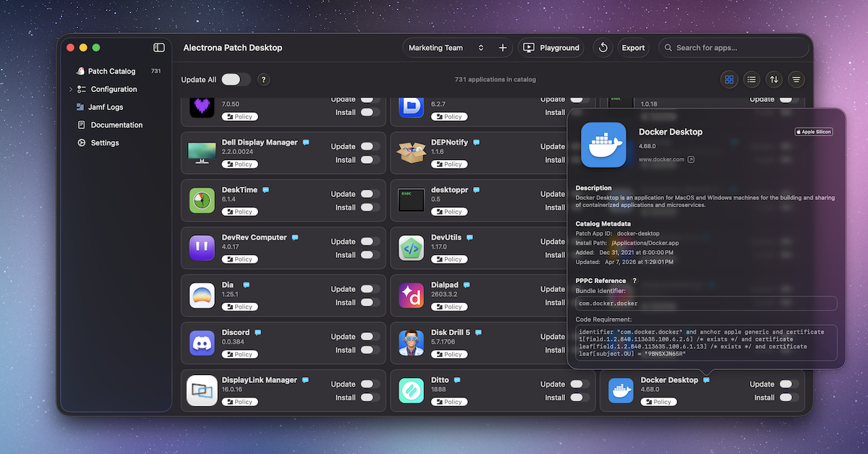
Task: Click the DevUtils app icon
Action: click(412, 248)
